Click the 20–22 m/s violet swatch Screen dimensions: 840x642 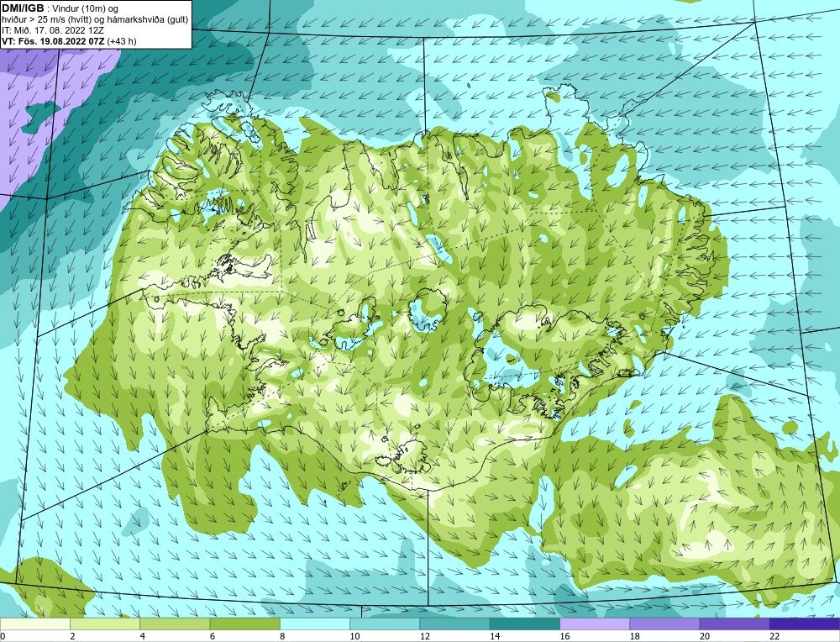[x=734, y=624]
